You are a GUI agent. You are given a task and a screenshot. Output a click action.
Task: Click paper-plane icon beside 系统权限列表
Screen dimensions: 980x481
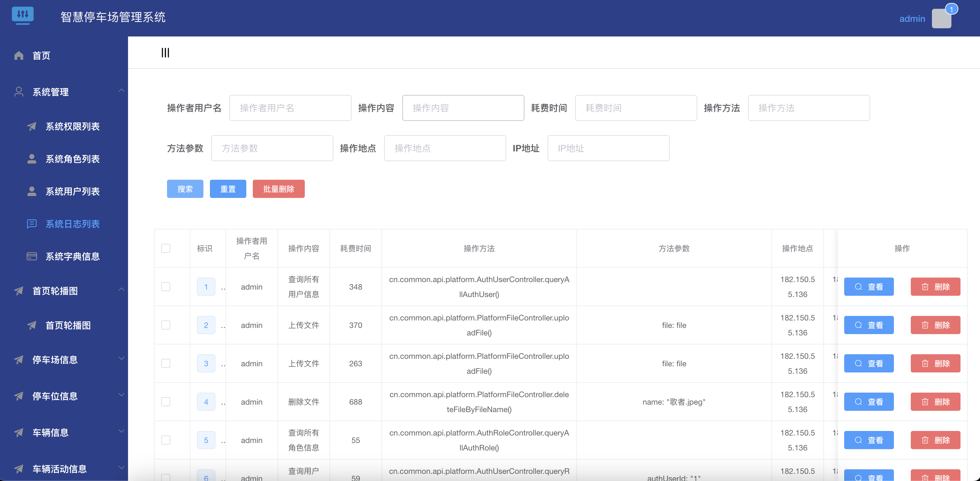tap(32, 126)
